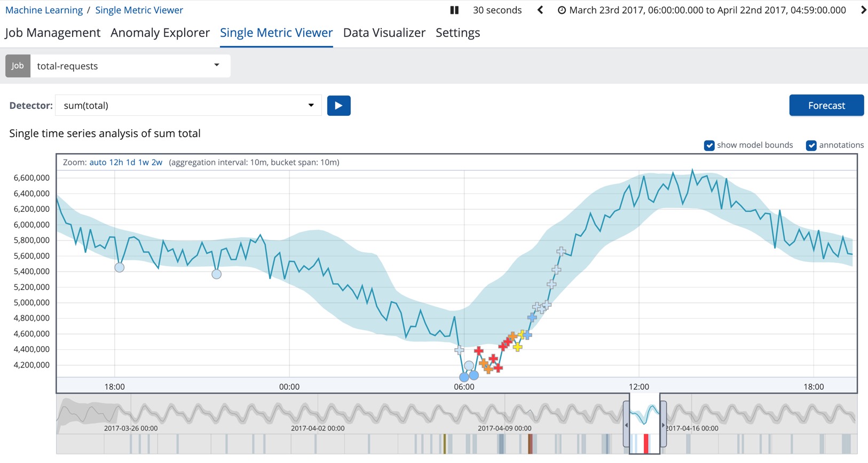
Task: Navigate to Machine Learning breadcrumb link
Action: pos(44,10)
